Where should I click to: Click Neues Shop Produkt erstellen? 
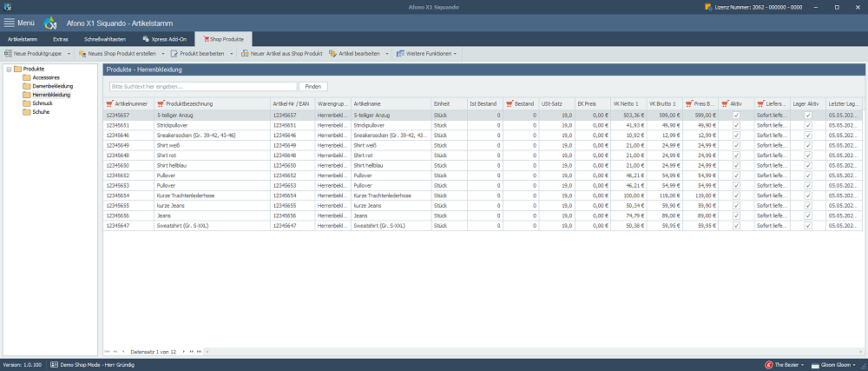coord(117,54)
